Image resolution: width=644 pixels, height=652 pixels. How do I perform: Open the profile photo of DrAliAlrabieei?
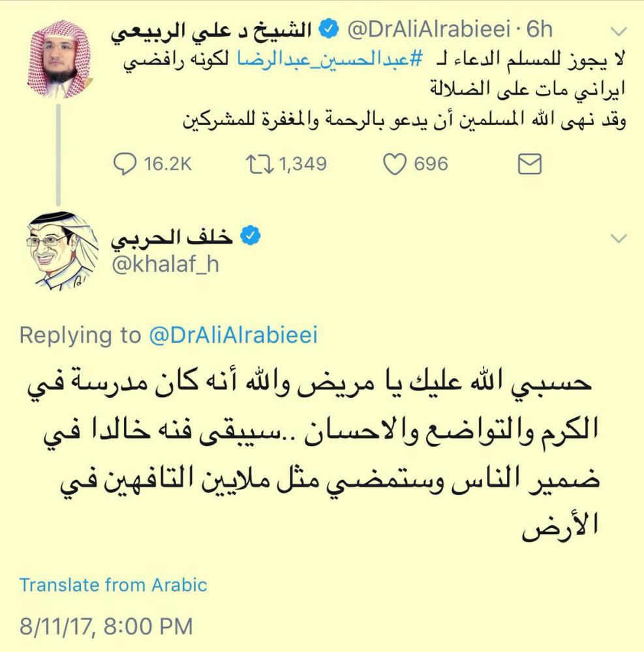59,60
